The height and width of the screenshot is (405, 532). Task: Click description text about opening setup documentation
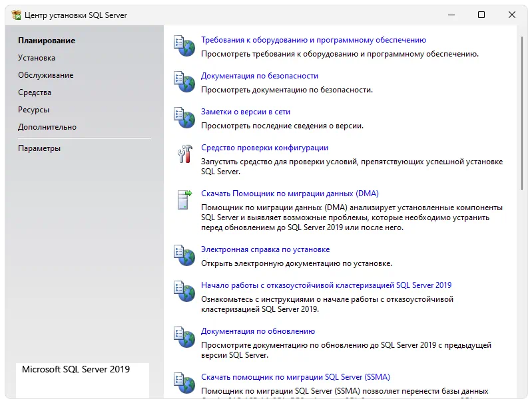click(296, 263)
